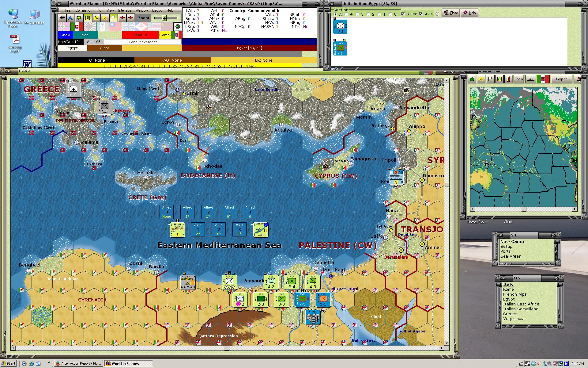Click Italian flag in Global Map toolbar
This screenshot has width=588, height=368.
pos(543,79)
